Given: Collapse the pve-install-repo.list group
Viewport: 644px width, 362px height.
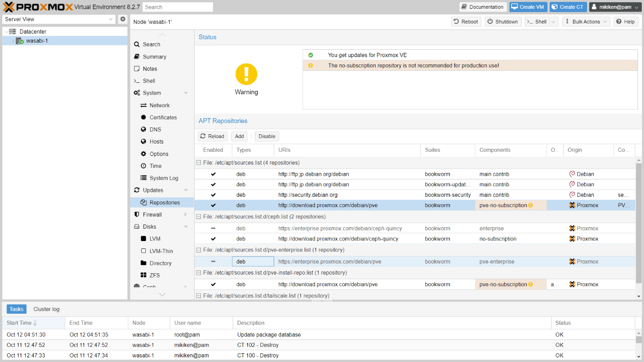Looking at the screenshot, I should 199,273.
